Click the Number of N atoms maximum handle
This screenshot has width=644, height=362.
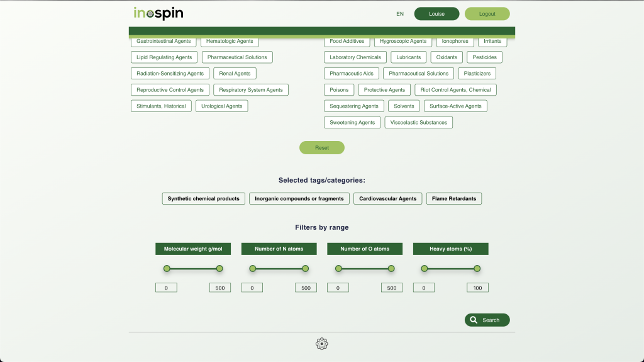pyautogui.click(x=306, y=269)
